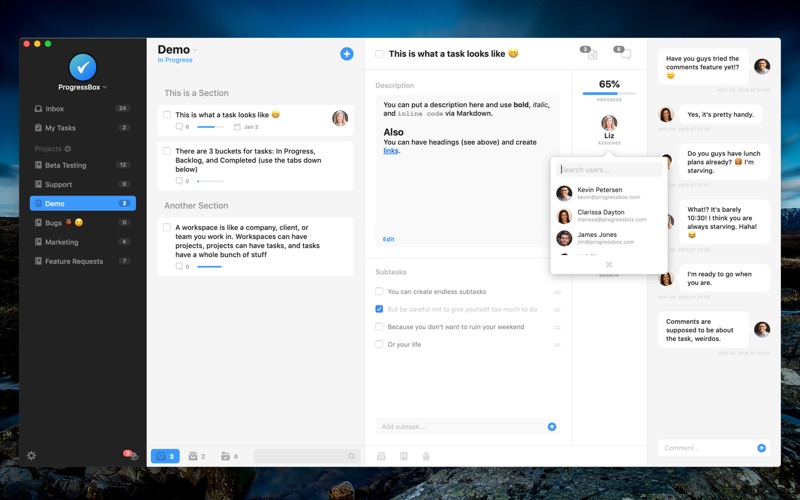
Task: Open Support project
Action: click(x=83, y=184)
